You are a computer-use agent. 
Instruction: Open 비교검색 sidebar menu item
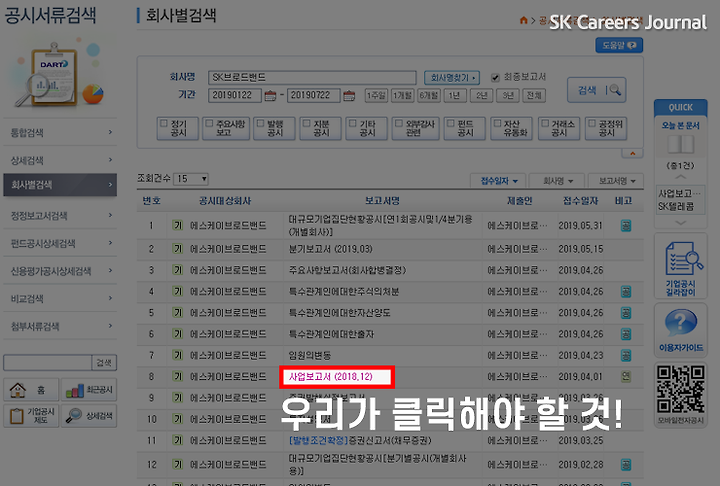click(x=60, y=299)
